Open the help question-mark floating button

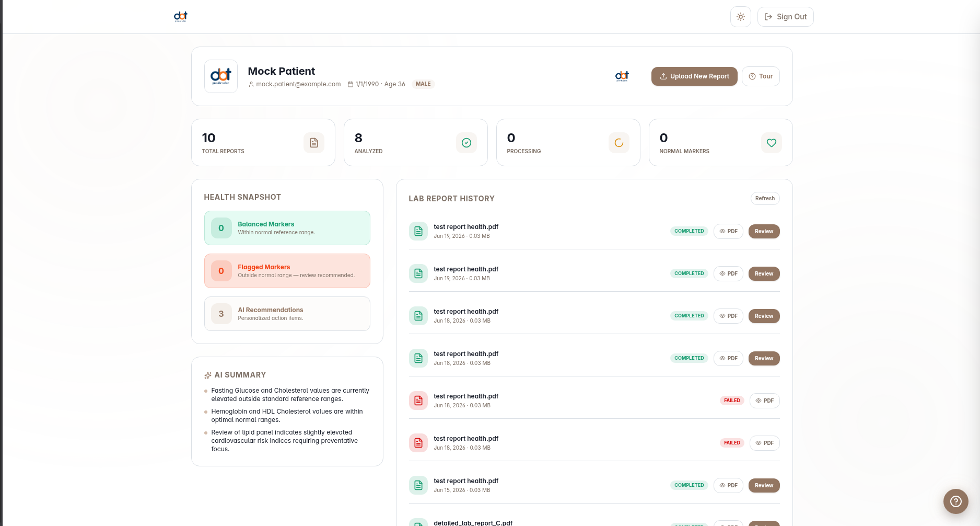[955, 501]
